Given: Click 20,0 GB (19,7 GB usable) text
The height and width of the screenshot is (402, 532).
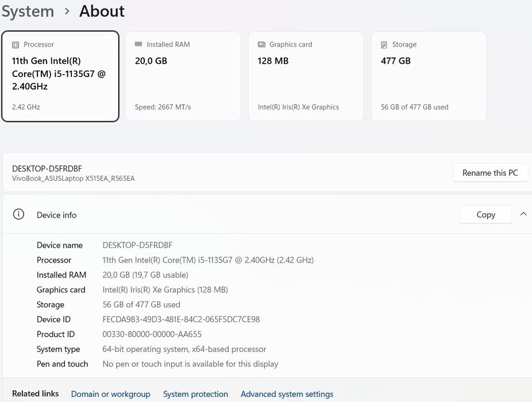Looking at the screenshot, I should point(145,275).
